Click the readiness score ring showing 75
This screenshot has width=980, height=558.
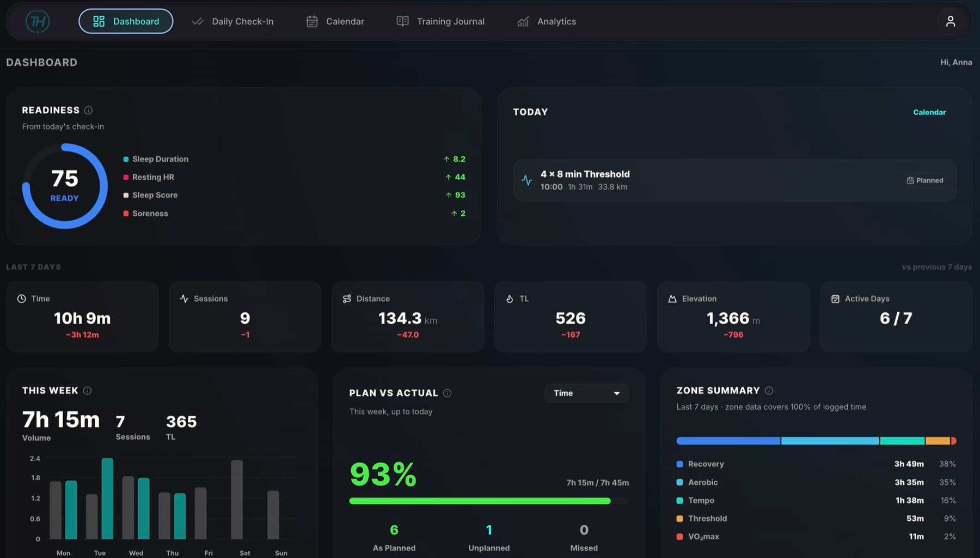tap(65, 186)
